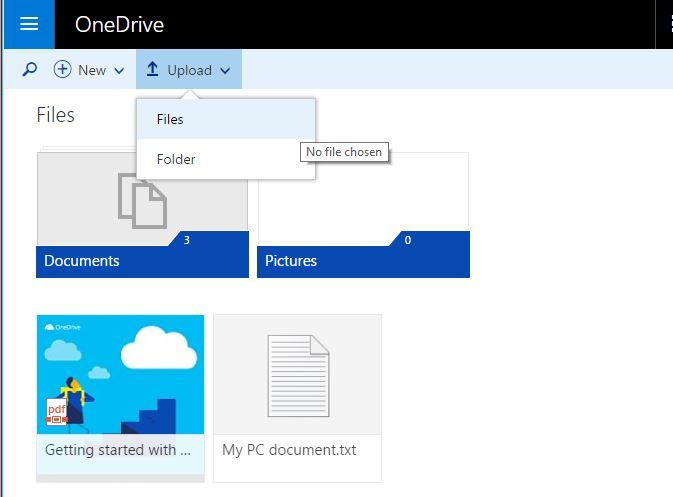Click the Documents folder item count 3

point(187,240)
